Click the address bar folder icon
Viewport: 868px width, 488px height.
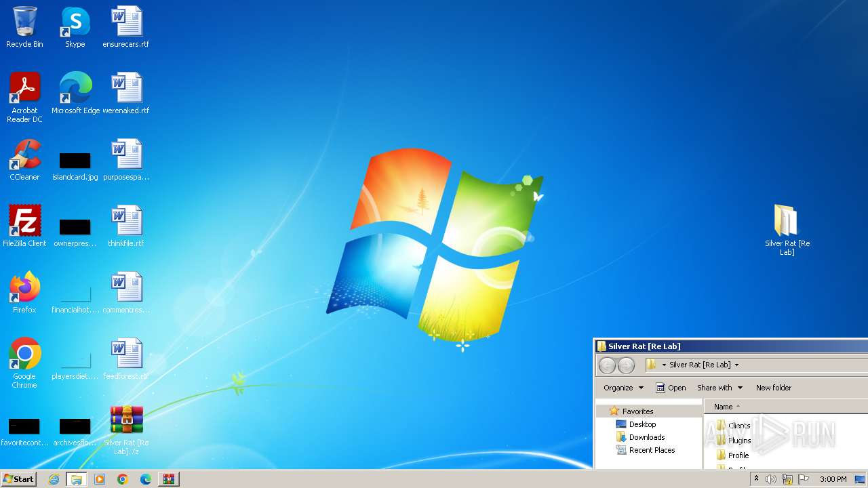pyautogui.click(x=652, y=365)
